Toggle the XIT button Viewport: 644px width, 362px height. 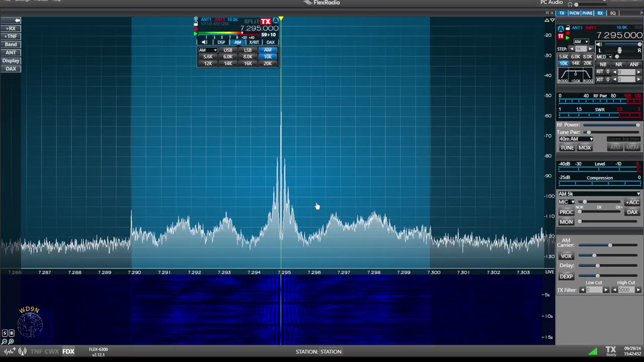click(x=600, y=79)
